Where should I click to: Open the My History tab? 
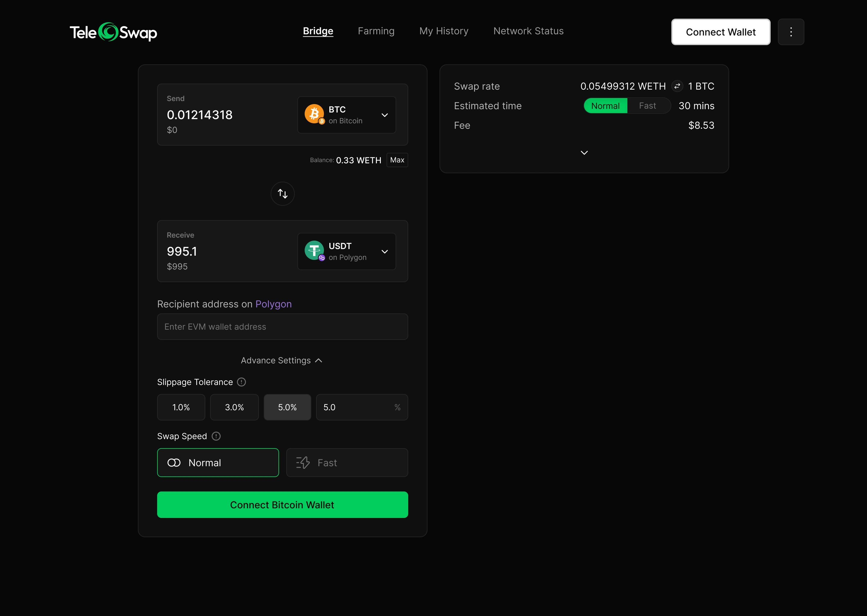pyautogui.click(x=444, y=31)
